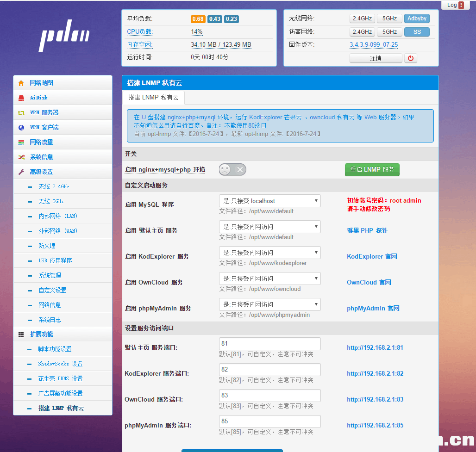Click firmware version 3.4.3.9-099_07-25 link

click(374, 44)
